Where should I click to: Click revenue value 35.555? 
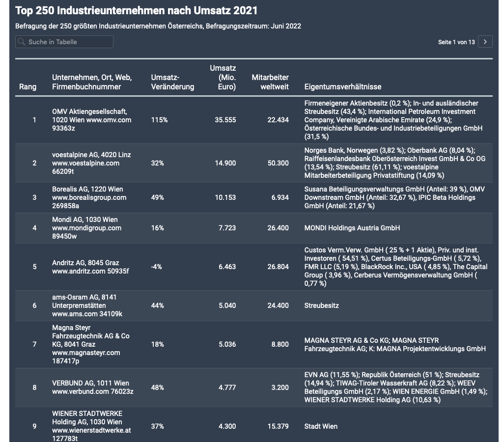point(225,120)
